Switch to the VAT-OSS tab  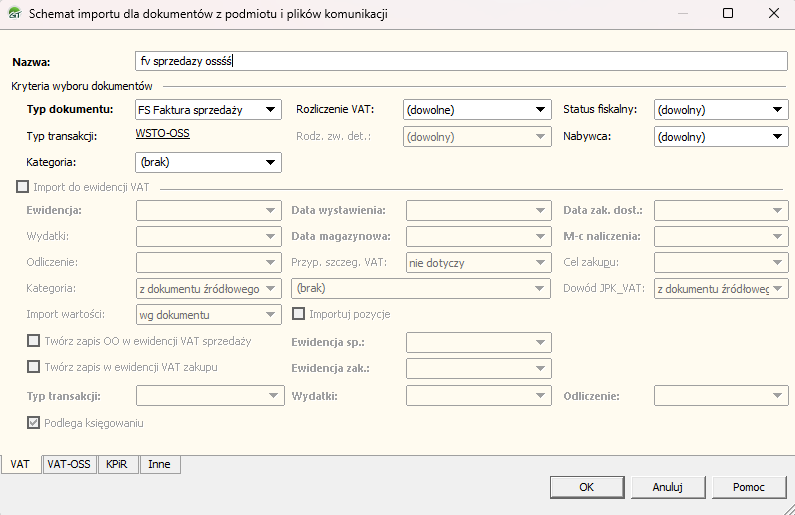pos(69,464)
